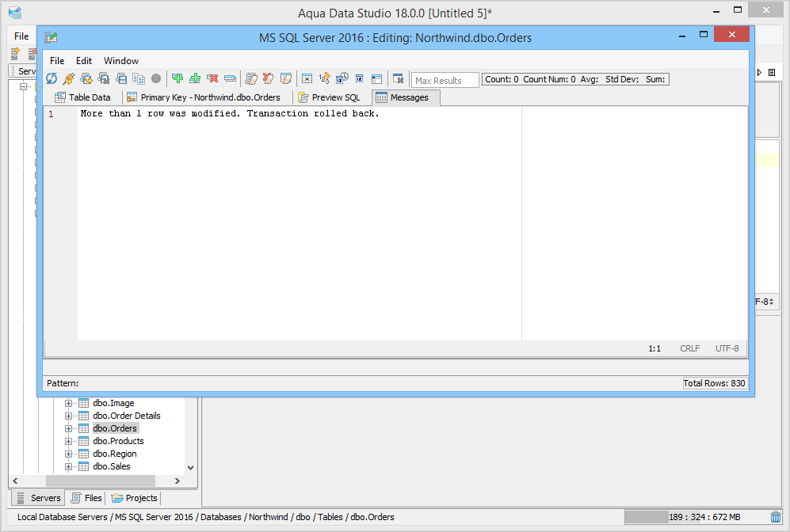This screenshot has width=790, height=532.
Task: Click the 123 row numbering icon
Action: (x=324, y=78)
